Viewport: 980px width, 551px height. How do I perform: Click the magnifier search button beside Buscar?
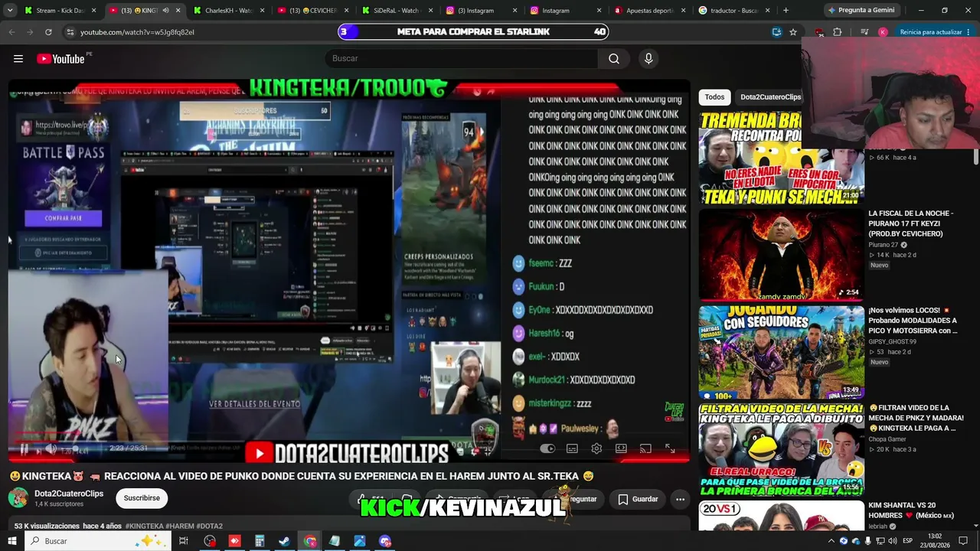point(614,59)
